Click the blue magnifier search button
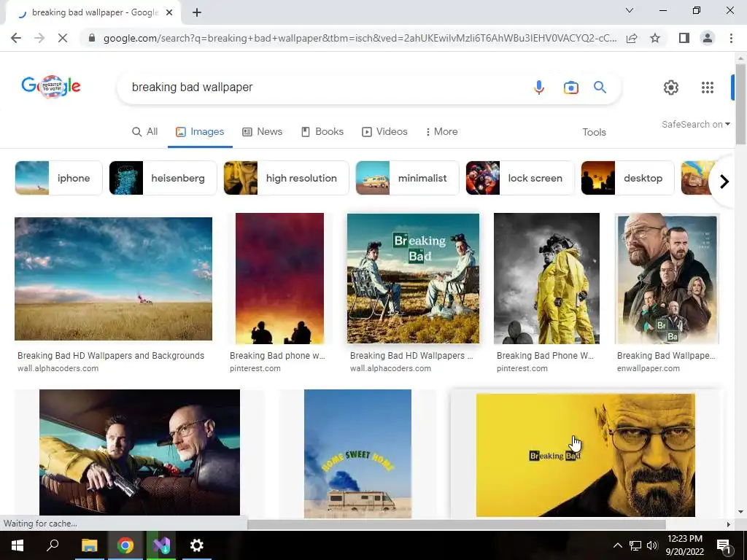This screenshot has width=747, height=560. pos(600,87)
